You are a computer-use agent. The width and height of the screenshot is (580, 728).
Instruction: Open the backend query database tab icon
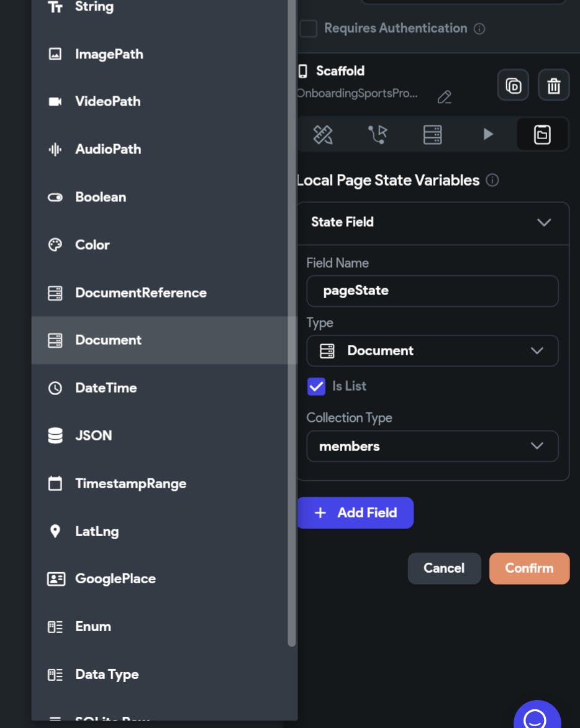click(432, 134)
